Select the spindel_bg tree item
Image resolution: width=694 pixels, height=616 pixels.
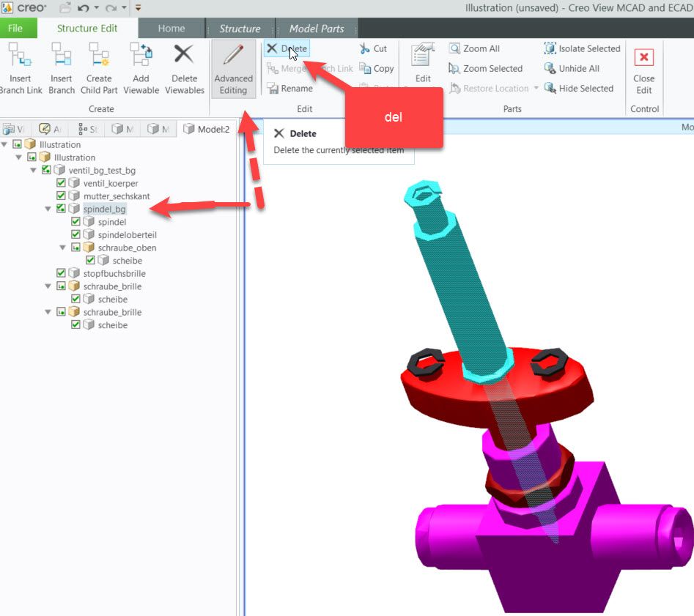point(105,209)
